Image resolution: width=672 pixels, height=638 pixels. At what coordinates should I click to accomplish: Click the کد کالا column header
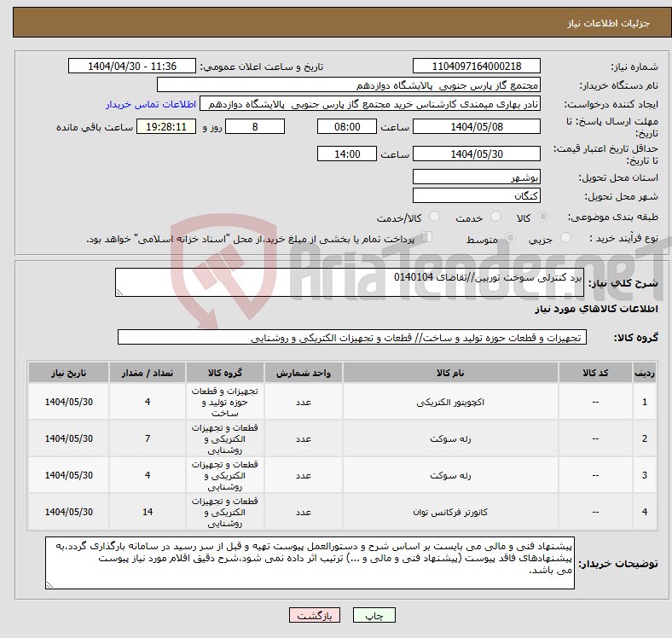point(595,373)
